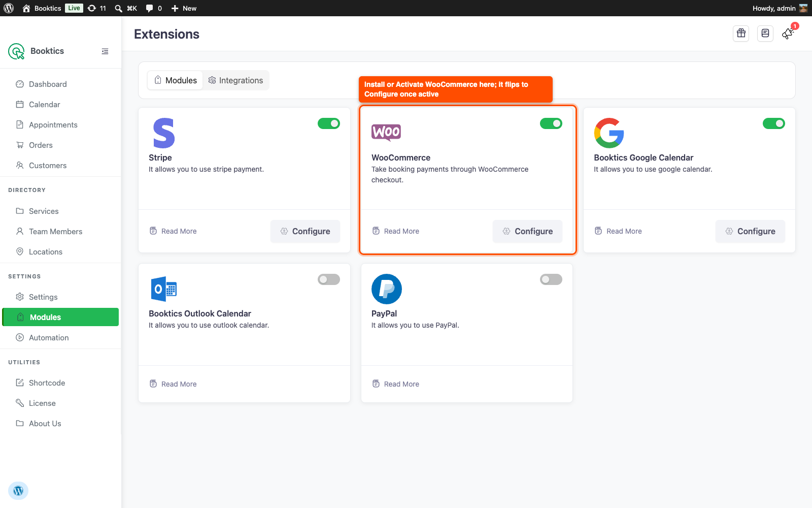
Task: Click the Google logo on Calendar card
Action: (609, 133)
